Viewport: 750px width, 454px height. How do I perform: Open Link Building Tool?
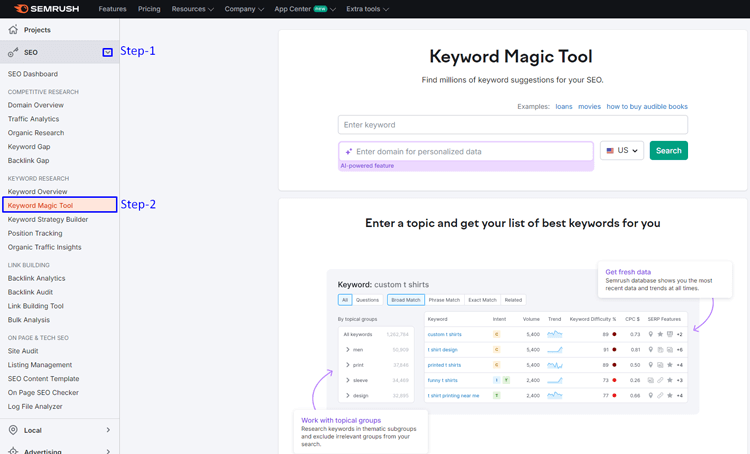(x=35, y=306)
